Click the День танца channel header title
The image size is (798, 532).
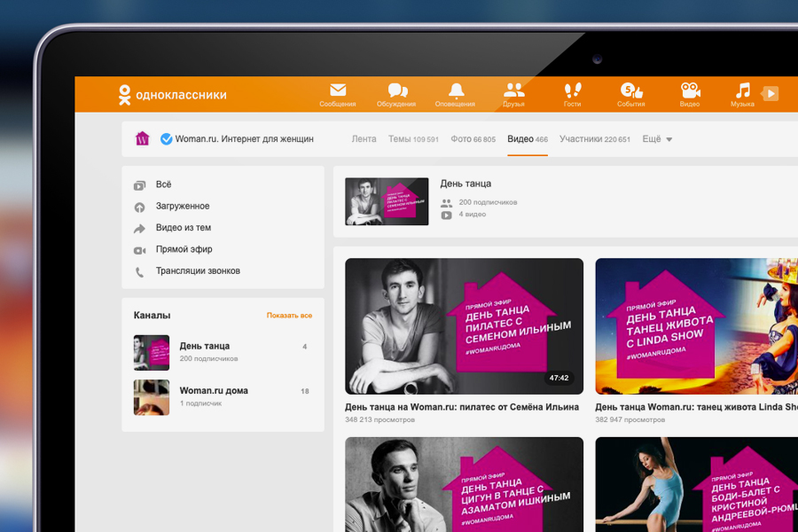(465, 184)
